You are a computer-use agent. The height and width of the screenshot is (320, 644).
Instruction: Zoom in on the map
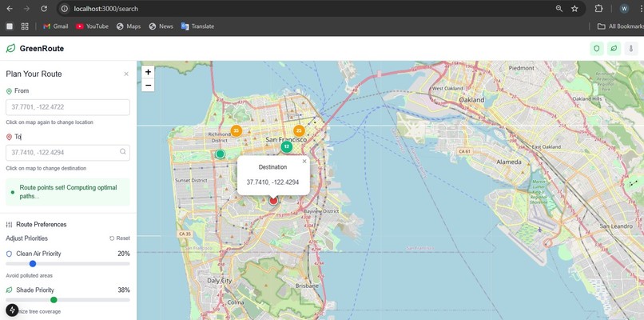[x=148, y=72]
